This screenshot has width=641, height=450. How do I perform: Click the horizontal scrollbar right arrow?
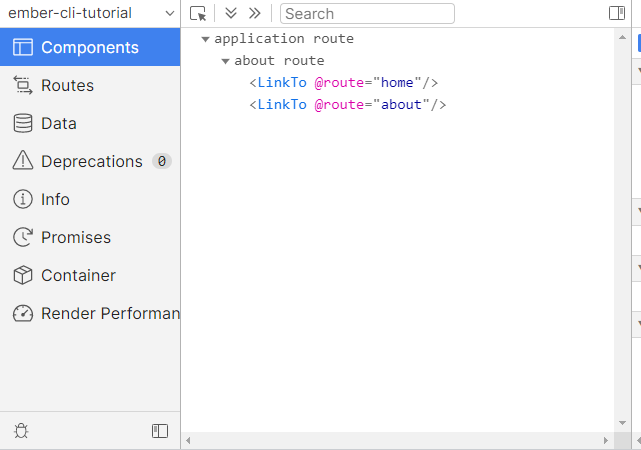pos(606,441)
